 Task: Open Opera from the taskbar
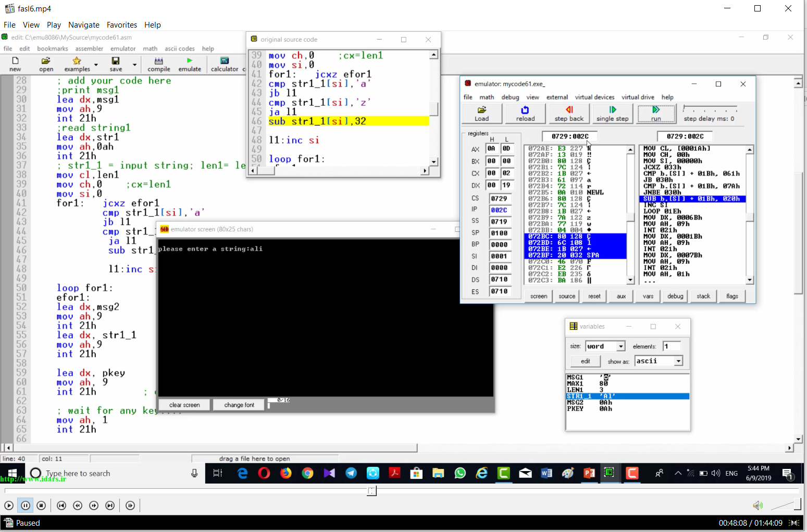click(264, 473)
